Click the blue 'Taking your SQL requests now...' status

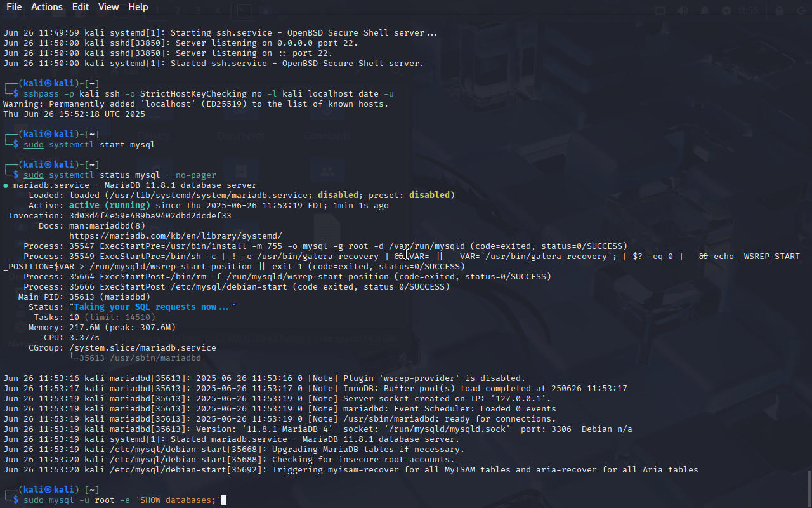point(153,307)
